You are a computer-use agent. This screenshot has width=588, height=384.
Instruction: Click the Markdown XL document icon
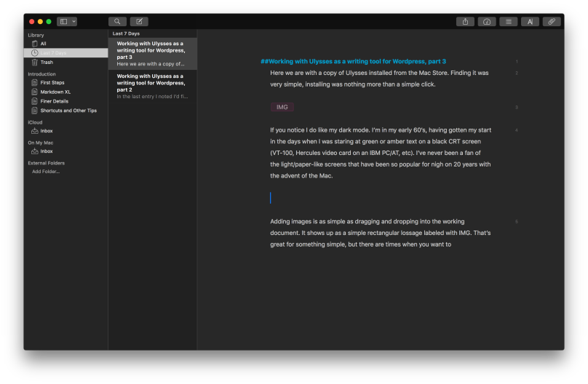(x=34, y=92)
